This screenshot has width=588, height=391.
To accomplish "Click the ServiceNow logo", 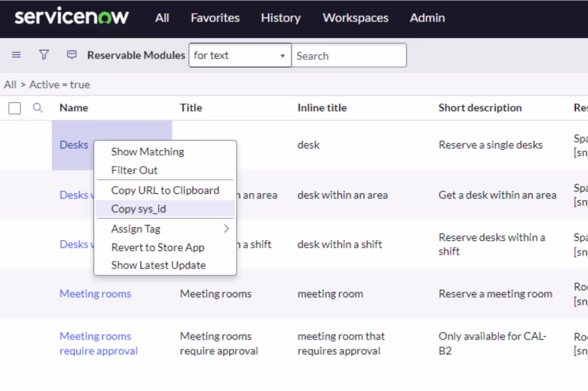I will 72,17.
